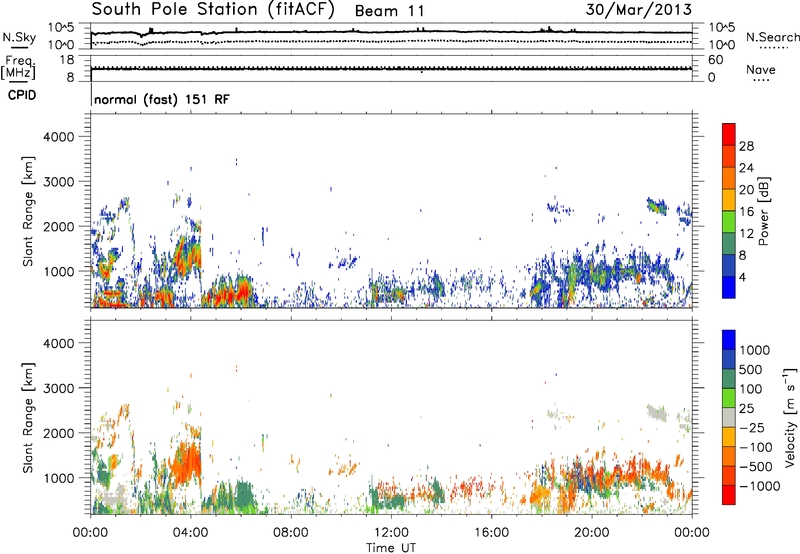Click the 04:00 time tick label
Screen dimensions: 800x554
(191, 533)
